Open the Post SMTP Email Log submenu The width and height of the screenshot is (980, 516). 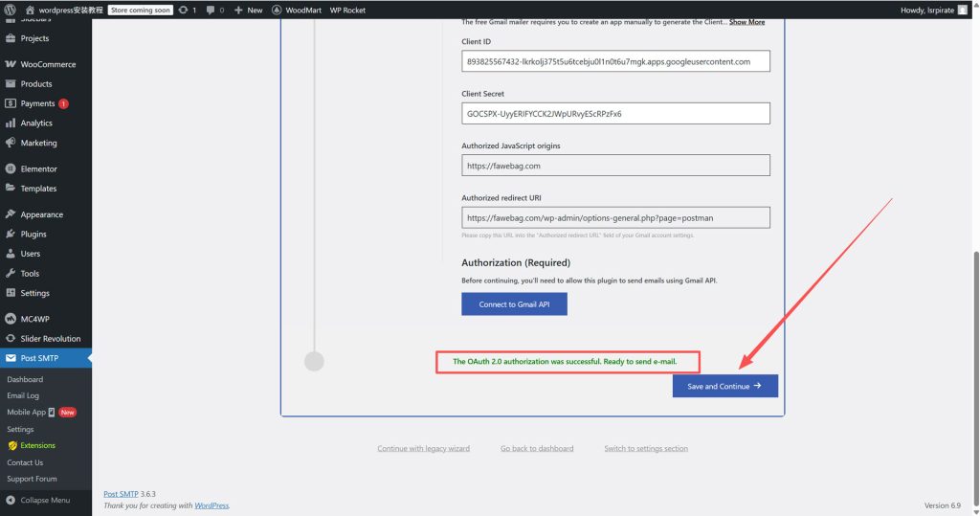[x=23, y=395]
